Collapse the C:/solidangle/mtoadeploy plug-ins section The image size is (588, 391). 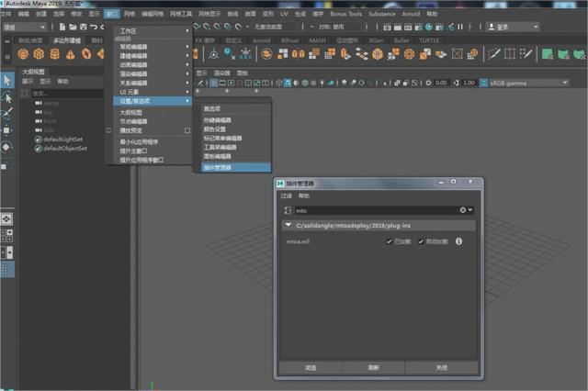pyautogui.click(x=288, y=225)
